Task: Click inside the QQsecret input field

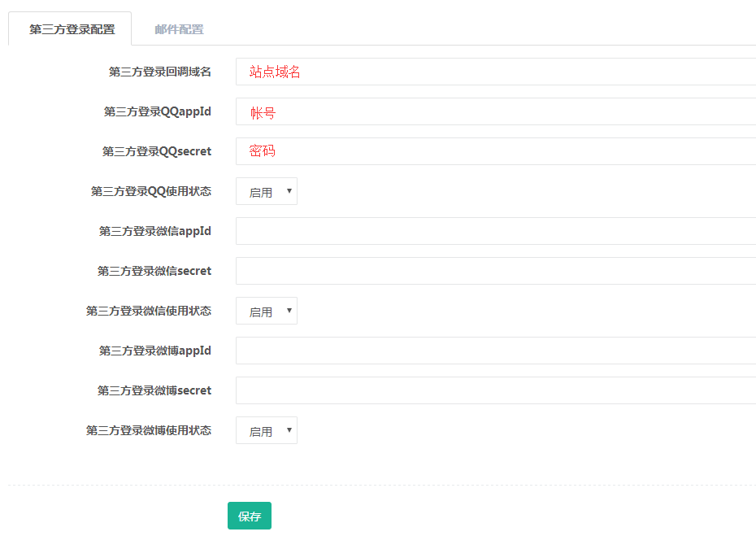Action: tap(496, 151)
